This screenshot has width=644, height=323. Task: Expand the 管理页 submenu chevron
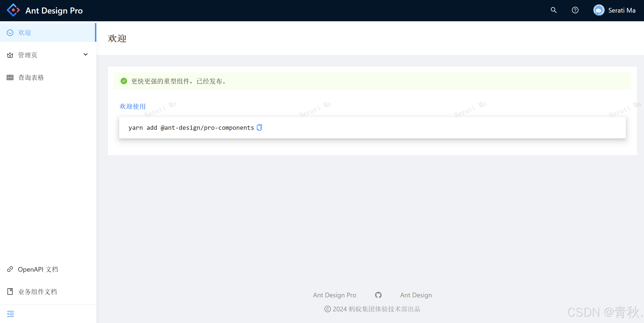pyautogui.click(x=86, y=55)
